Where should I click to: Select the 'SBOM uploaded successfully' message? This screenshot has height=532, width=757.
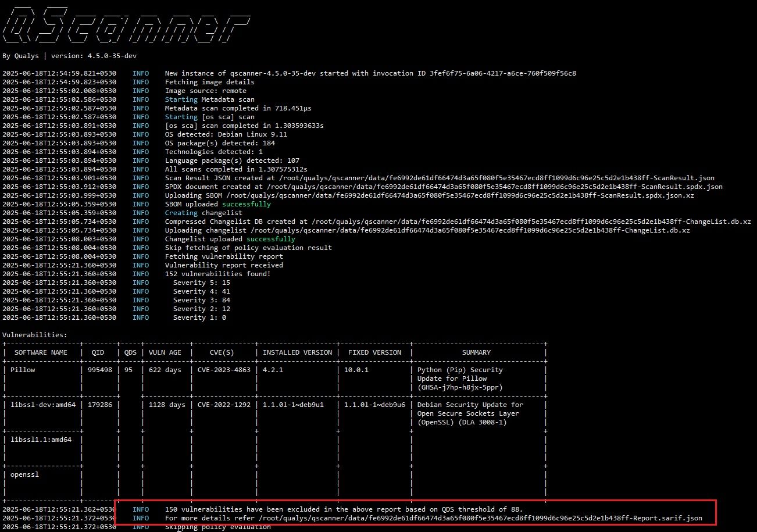(217, 204)
